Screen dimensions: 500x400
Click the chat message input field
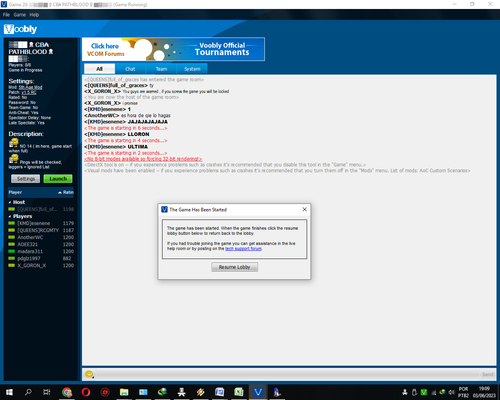tap(287, 374)
